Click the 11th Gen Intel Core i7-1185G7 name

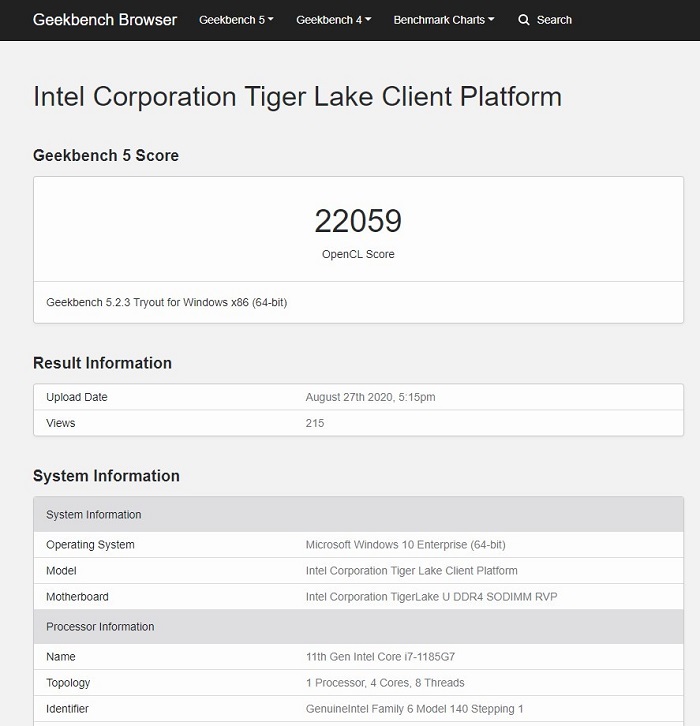click(x=380, y=657)
